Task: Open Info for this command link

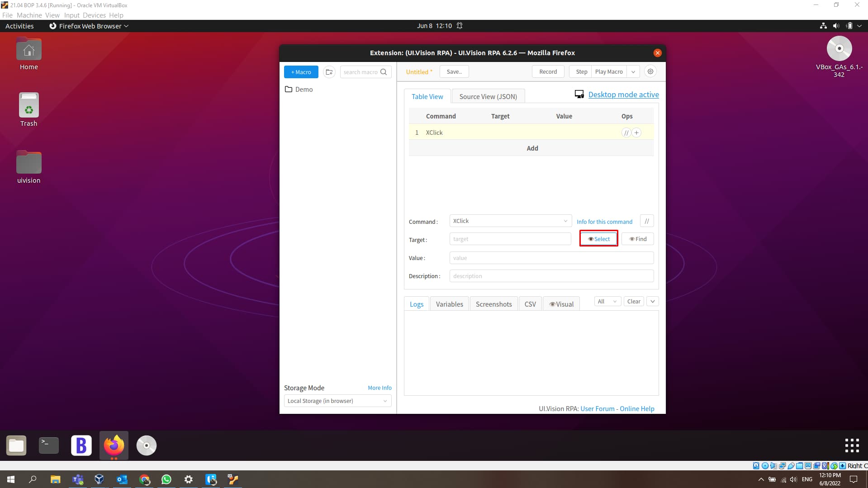Action: tap(604, 222)
